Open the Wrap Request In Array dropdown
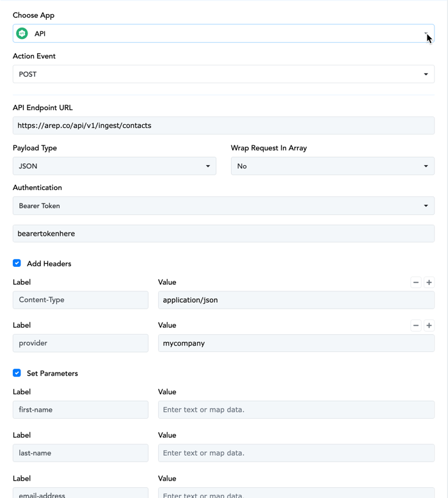Image resolution: width=448 pixels, height=498 pixels. point(332,166)
